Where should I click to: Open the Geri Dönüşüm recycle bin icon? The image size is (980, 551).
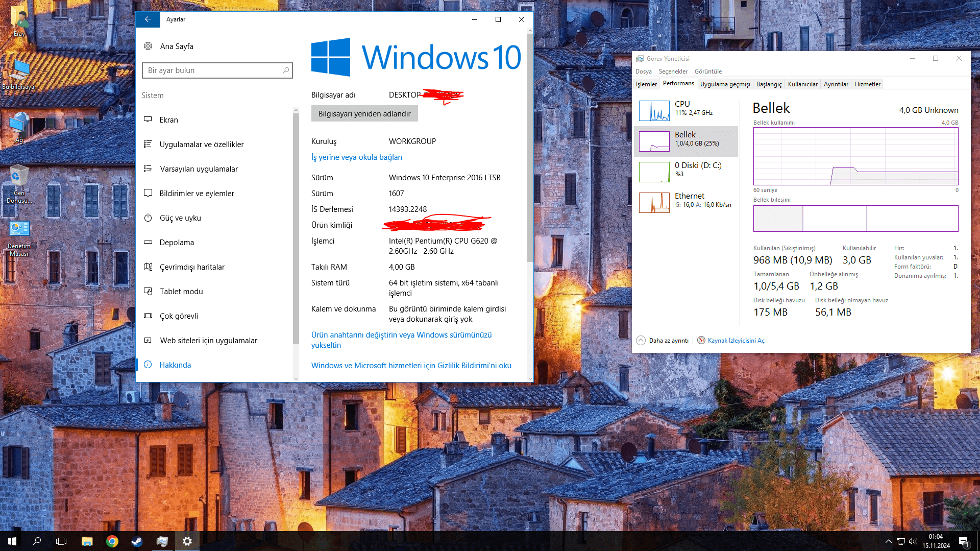(19, 184)
